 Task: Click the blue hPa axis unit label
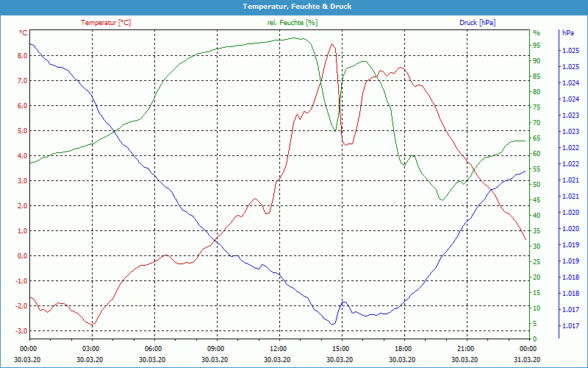pos(568,33)
